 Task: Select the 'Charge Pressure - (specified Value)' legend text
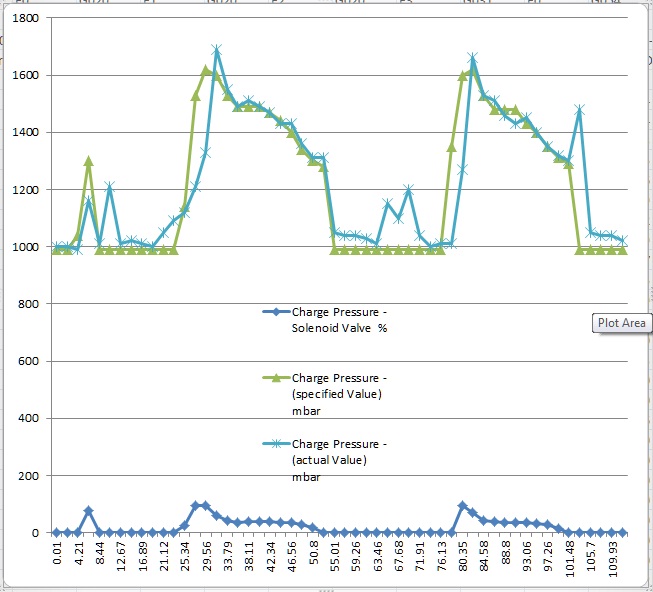point(337,385)
